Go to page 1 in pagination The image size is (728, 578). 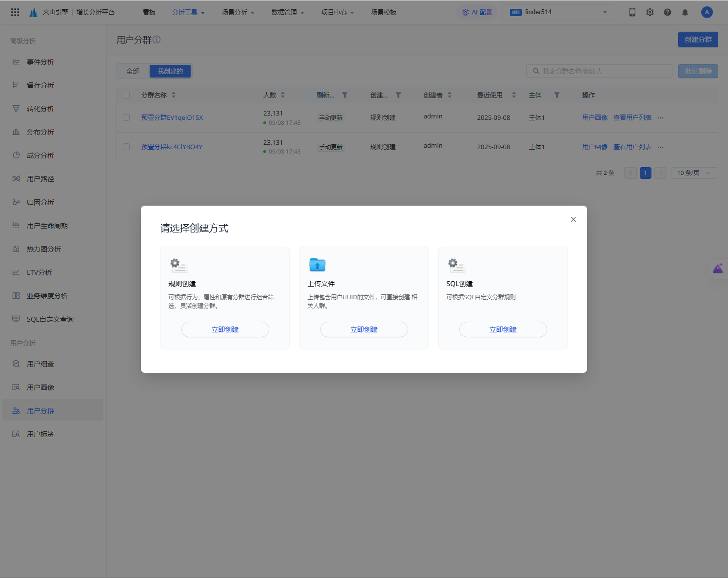pyautogui.click(x=646, y=173)
